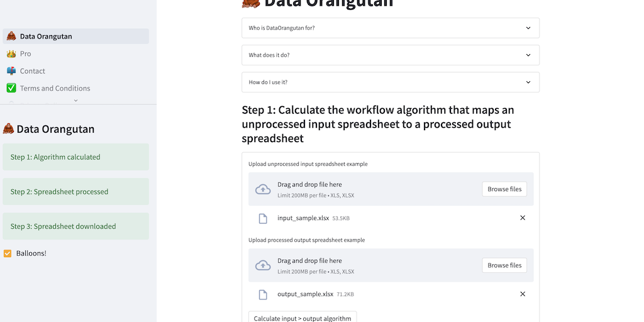The width and height of the screenshot is (644, 322).
Task: Expand the "What does it do?" section
Action: coord(390,55)
